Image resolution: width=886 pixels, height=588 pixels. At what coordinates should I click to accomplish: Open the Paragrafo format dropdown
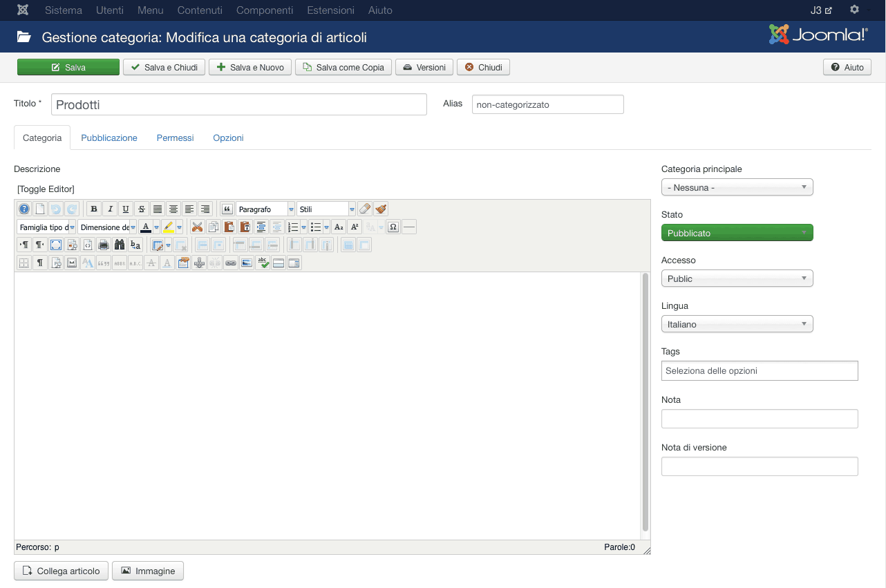[x=265, y=209]
